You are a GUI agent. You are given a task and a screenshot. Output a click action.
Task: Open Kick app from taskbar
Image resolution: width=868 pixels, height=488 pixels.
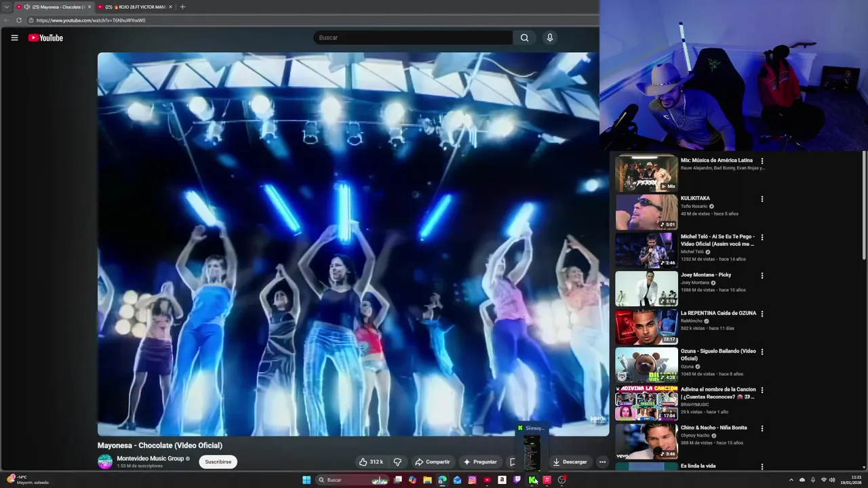[532, 480]
